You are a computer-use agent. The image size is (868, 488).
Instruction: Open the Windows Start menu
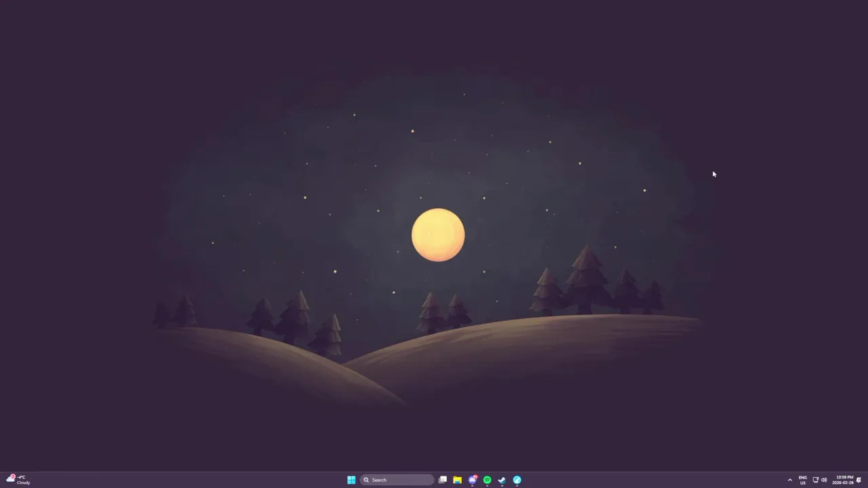[x=351, y=480]
